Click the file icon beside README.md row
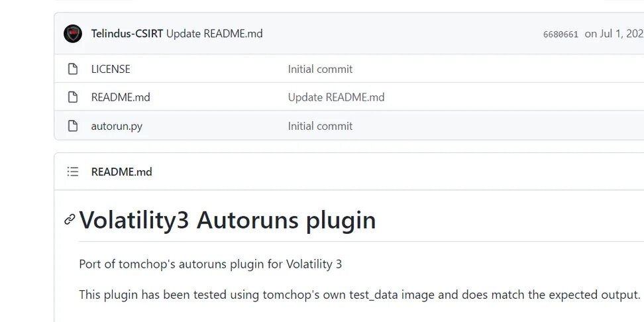The width and height of the screenshot is (644, 322). coord(73,97)
